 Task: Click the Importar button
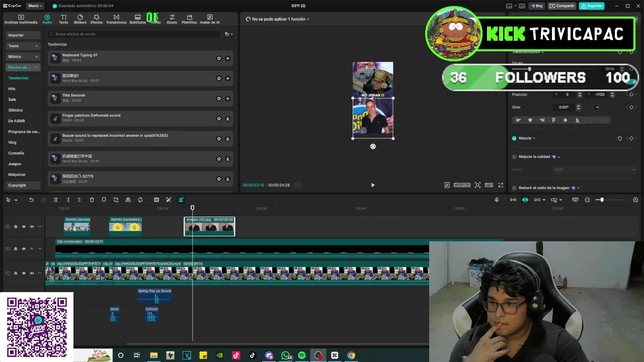[23, 35]
